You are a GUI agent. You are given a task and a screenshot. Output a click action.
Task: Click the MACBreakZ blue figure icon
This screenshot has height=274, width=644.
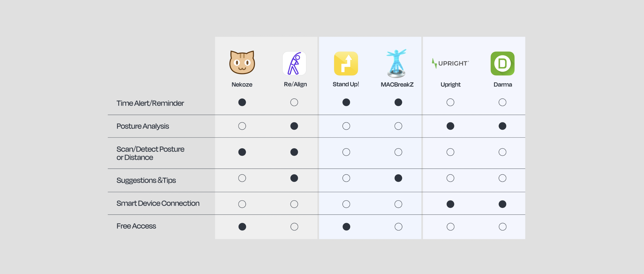click(397, 63)
